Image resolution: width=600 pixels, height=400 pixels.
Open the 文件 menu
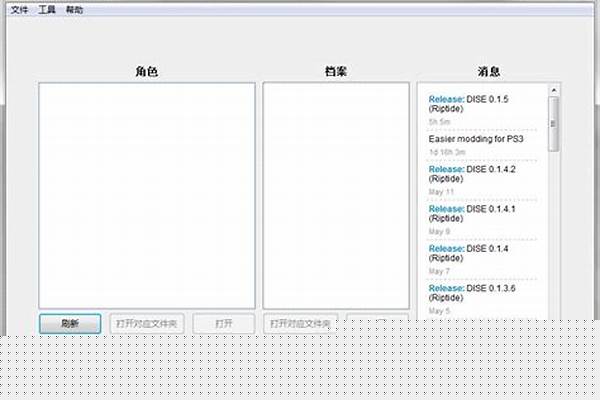[x=19, y=10]
